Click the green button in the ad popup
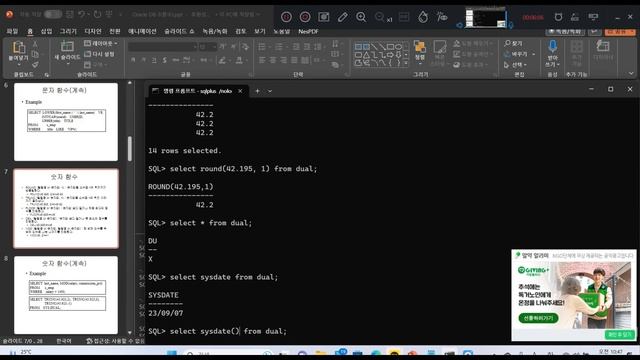Image resolution: width=640 pixels, height=360 pixels. point(538,318)
